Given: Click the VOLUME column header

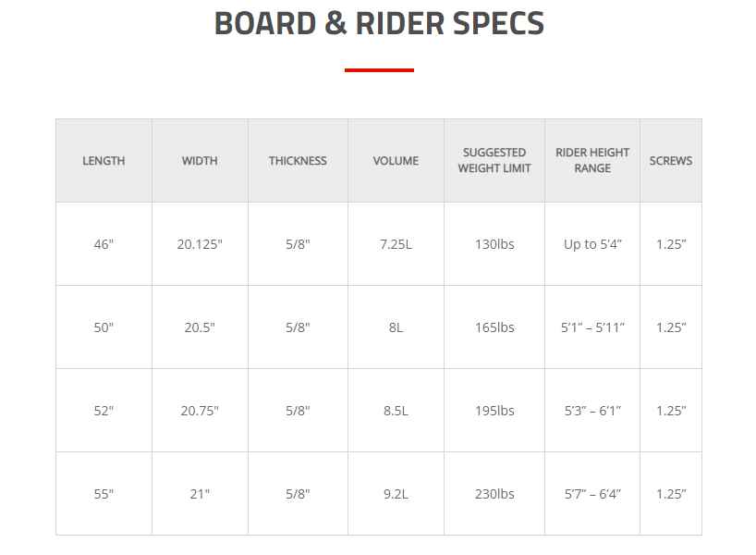Looking at the screenshot, I should (x=396, y=161).
